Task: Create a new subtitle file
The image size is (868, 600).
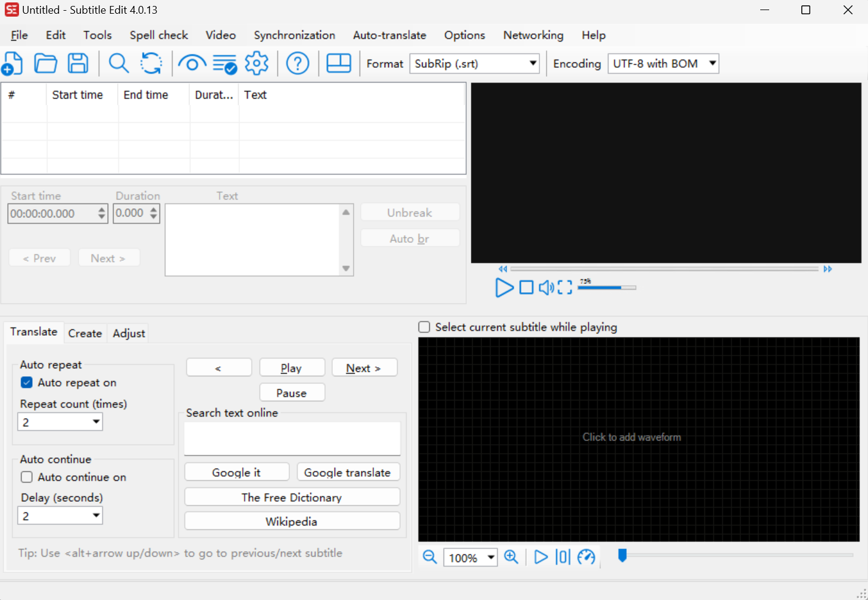Action: (13, 63)
